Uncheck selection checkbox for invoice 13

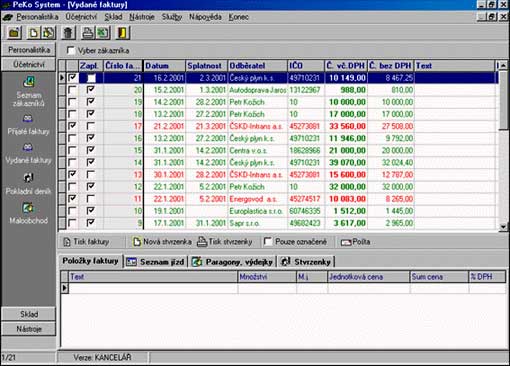(72, 174)
